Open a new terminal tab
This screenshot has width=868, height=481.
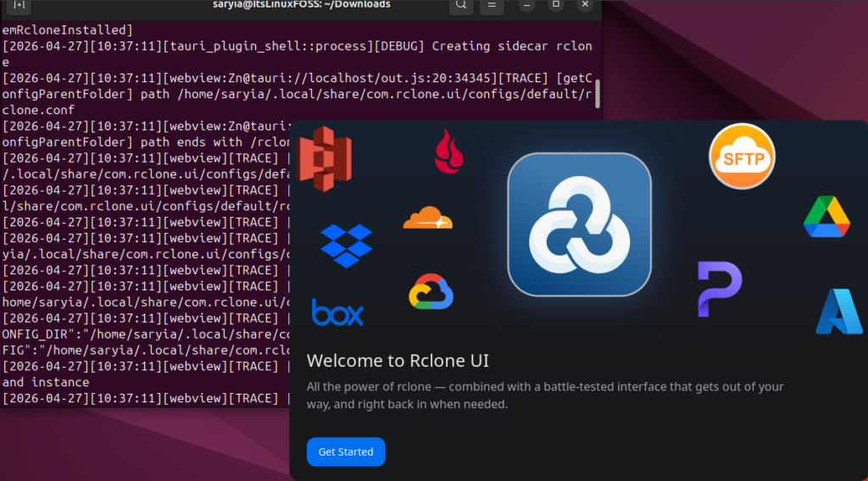19,5
